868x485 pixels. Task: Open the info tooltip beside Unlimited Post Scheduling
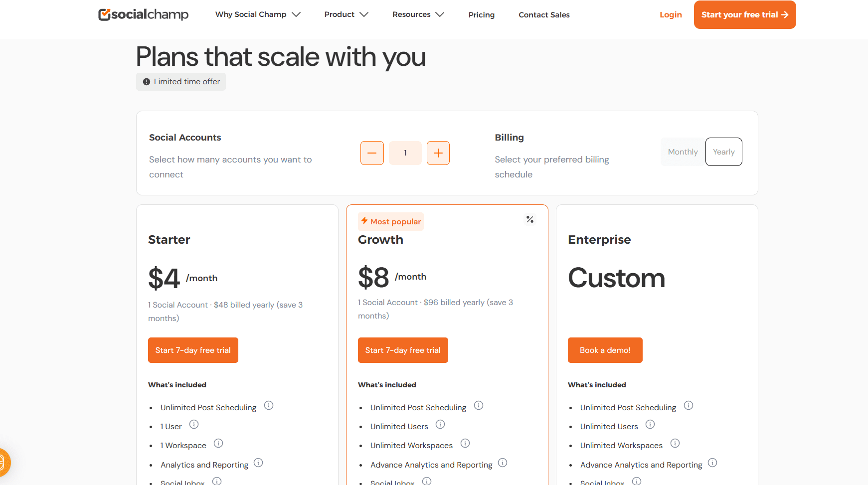coord(269,405)
